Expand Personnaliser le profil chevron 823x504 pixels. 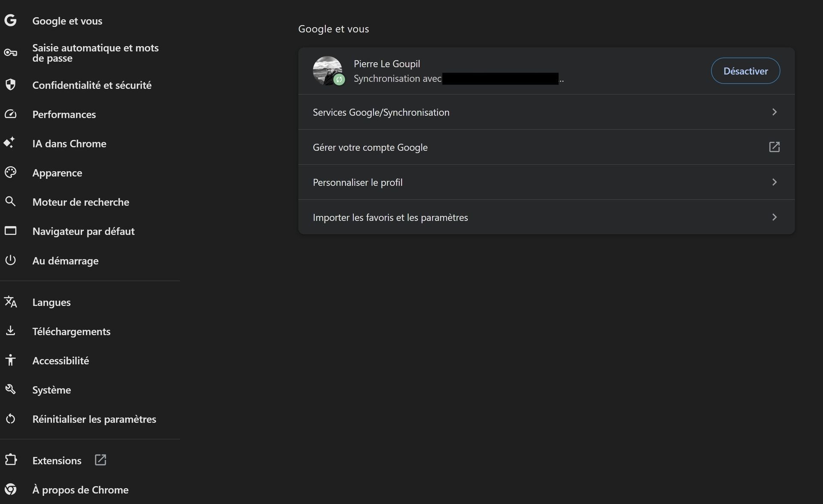(x=774, y=182)
